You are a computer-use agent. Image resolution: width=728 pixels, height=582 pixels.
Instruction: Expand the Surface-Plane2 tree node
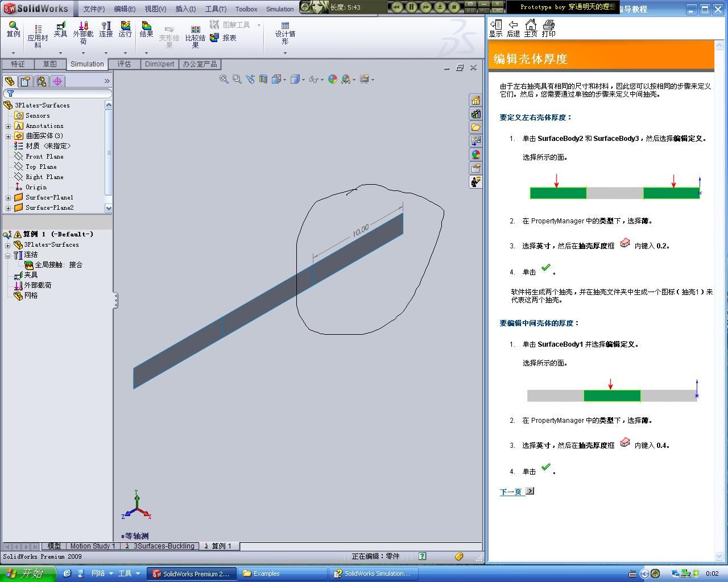(x=8, y=208)
